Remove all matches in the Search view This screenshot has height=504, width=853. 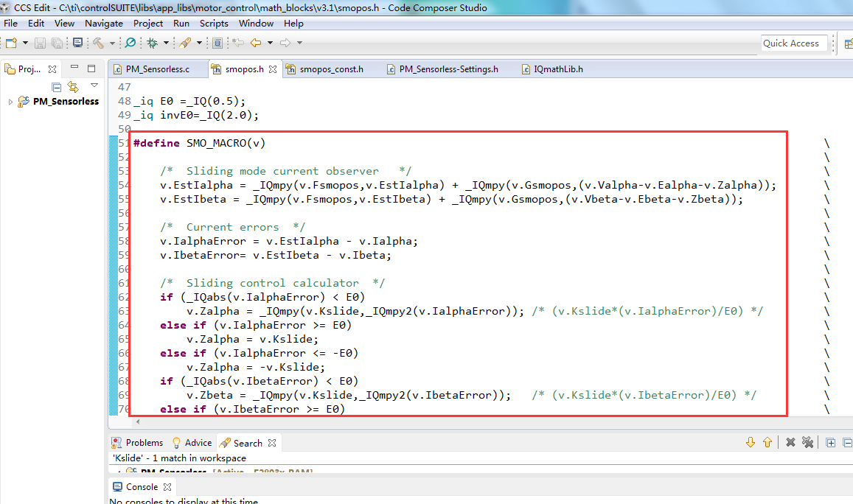coord(807,442)
